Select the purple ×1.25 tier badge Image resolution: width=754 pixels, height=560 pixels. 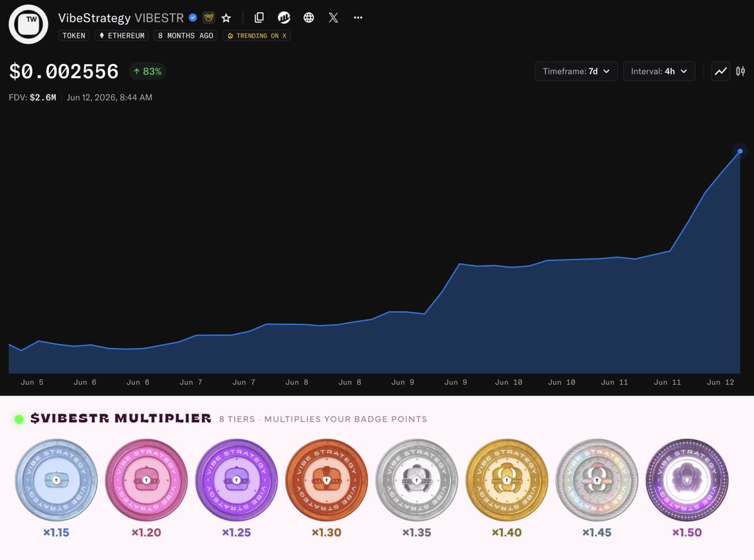click(237, 479)
